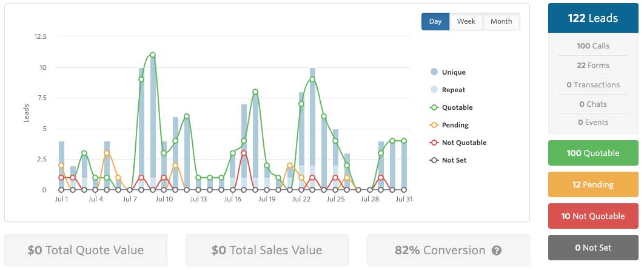Switch chart to Day view
This screenshot has height=270, width=644.
click(x=435, y=21)
